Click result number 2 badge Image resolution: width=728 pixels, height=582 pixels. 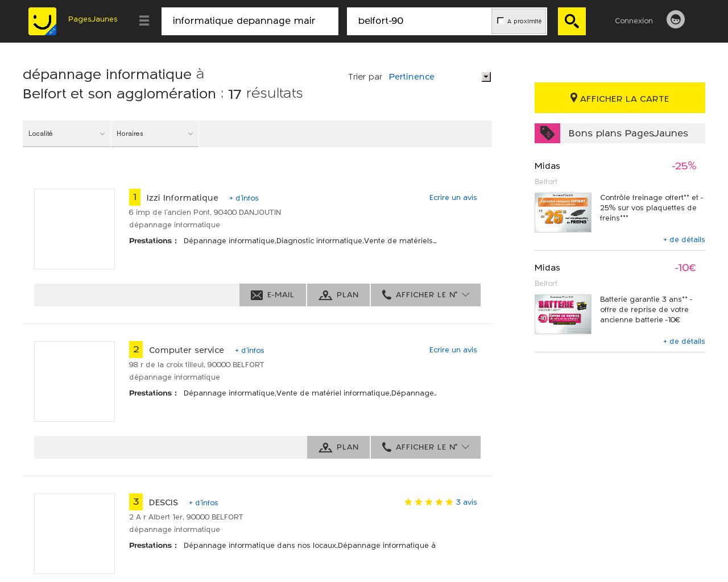[x=136, y=350]
